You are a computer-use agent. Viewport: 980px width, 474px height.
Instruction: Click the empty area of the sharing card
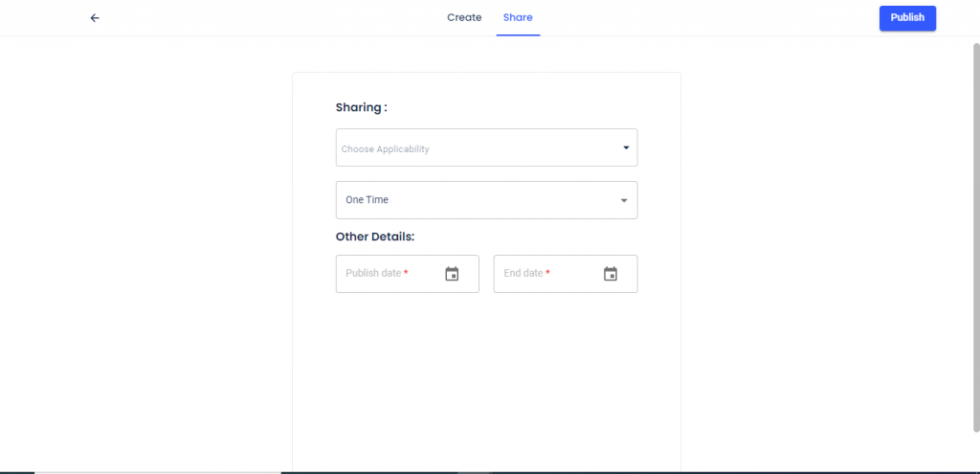[x=486, y=381]
